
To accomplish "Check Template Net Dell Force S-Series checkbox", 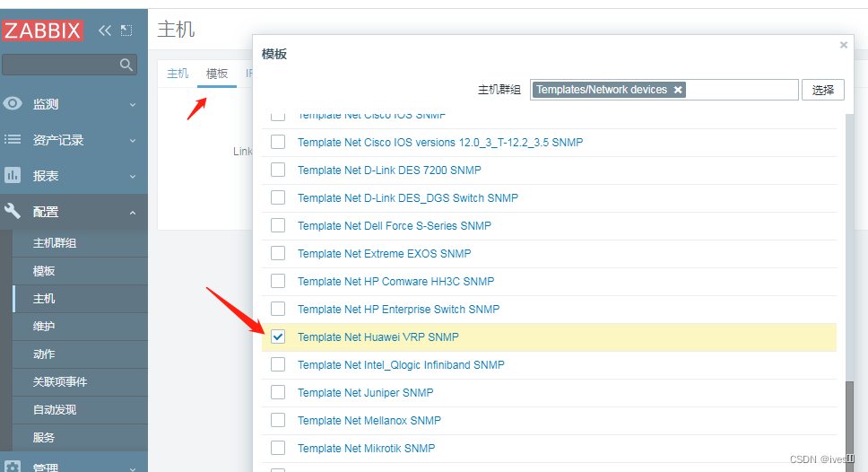I will pyautogui.click(x=278, y=225).
